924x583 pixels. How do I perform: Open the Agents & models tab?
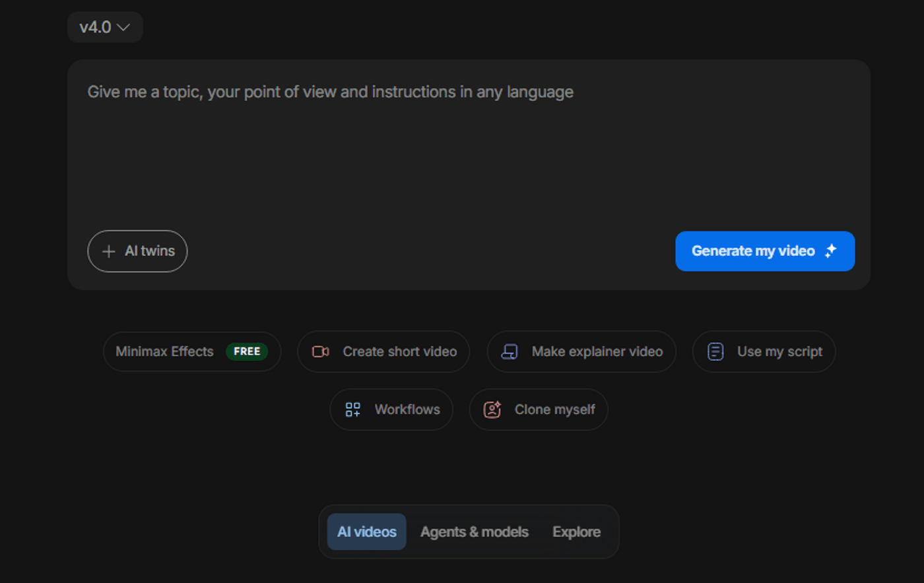(x=475, y=532)
